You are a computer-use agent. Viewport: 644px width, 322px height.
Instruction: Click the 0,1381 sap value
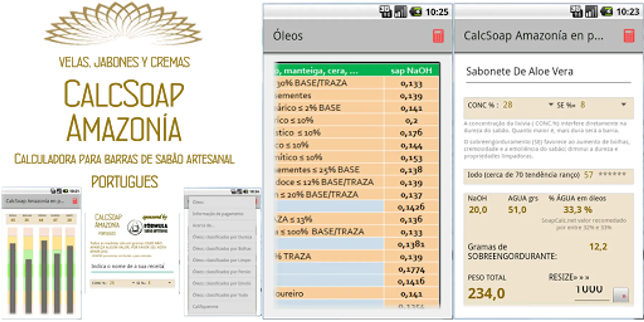point(411,244)
